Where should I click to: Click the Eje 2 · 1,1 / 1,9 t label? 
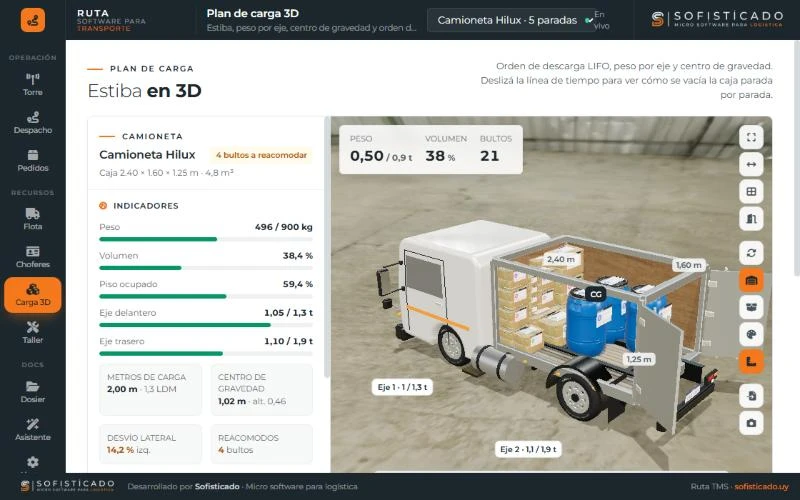[528, 449]
